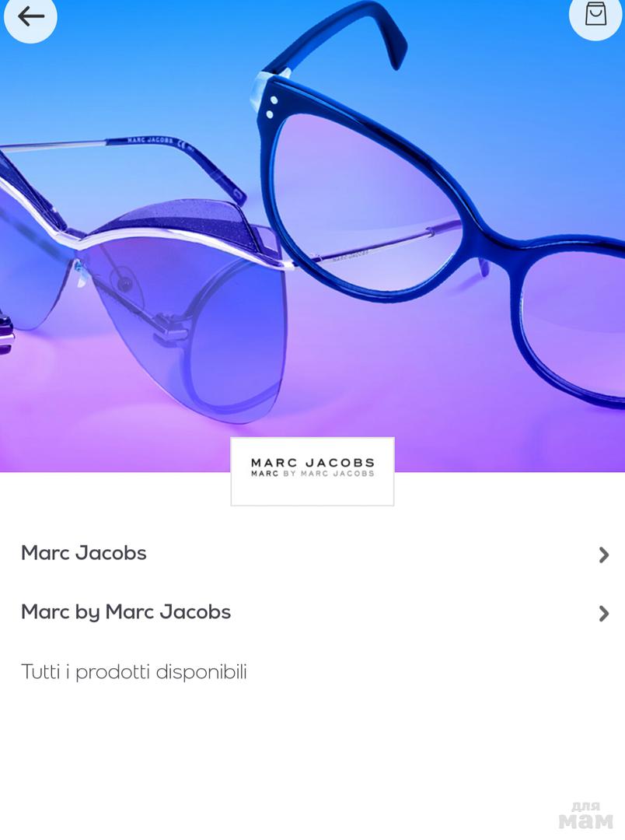Go back using the arrow icon

[x=30, y=16]
